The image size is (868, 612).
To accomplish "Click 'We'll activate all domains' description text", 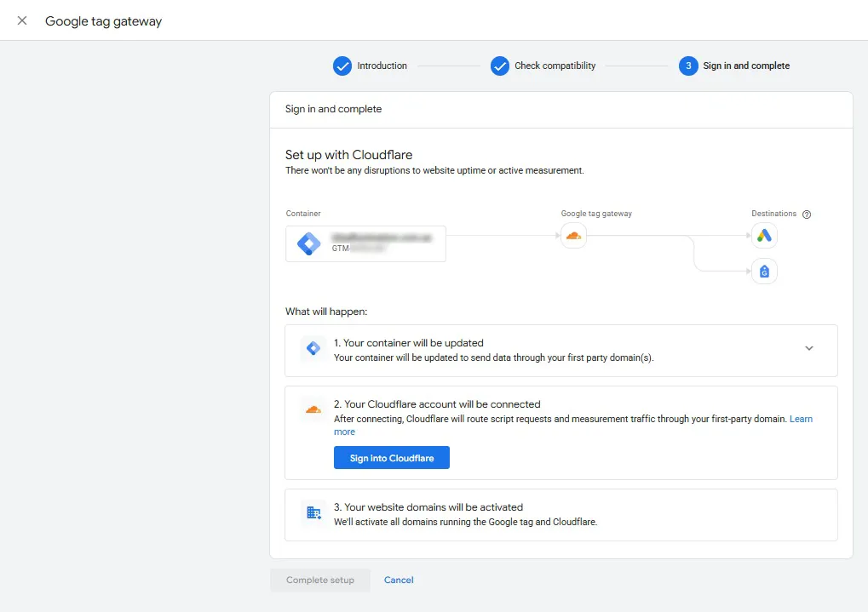I will (x=466, y=522).
